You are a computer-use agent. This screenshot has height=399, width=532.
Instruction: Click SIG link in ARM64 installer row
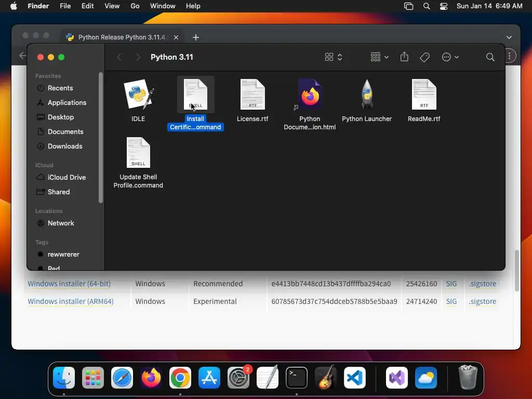pyautogui.click(x=451, y=301)
